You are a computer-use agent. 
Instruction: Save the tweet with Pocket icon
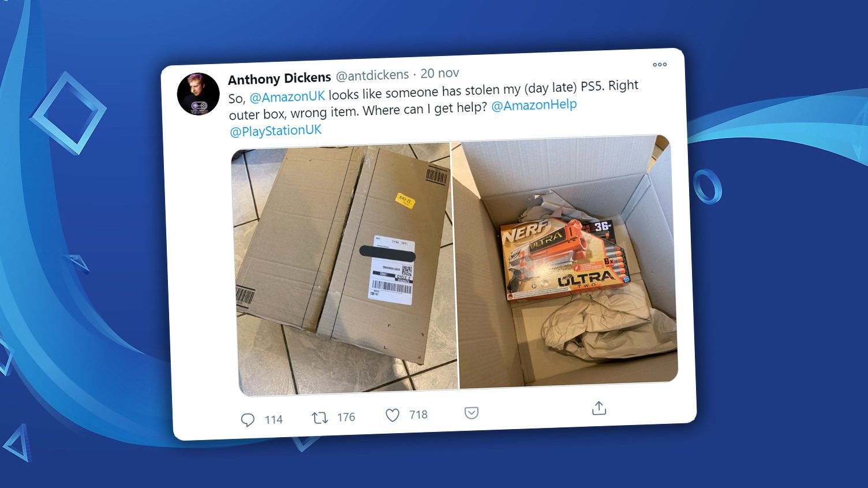click(x=472, y=413)
